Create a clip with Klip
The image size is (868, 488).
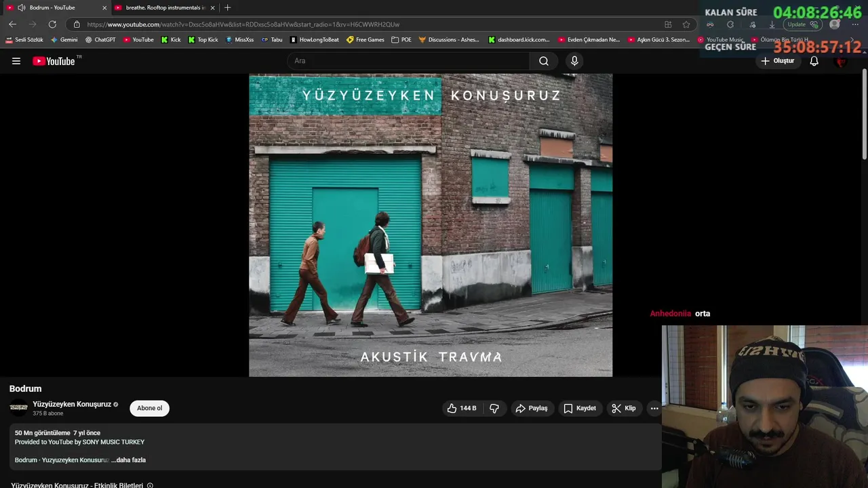(624, 408)
